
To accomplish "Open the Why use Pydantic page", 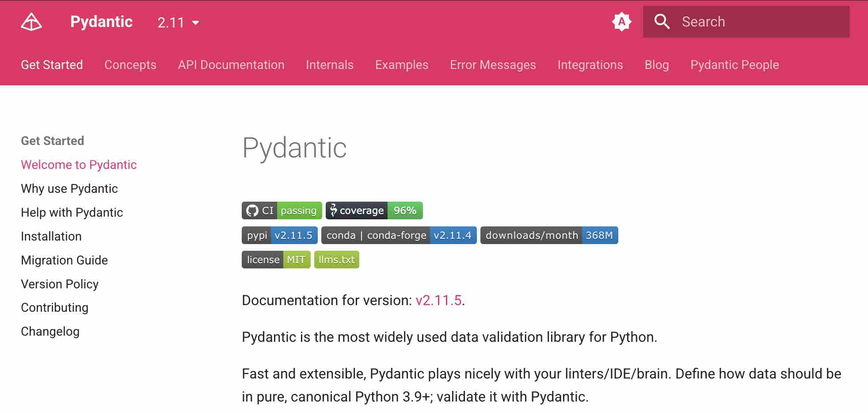I will [69, 189].
